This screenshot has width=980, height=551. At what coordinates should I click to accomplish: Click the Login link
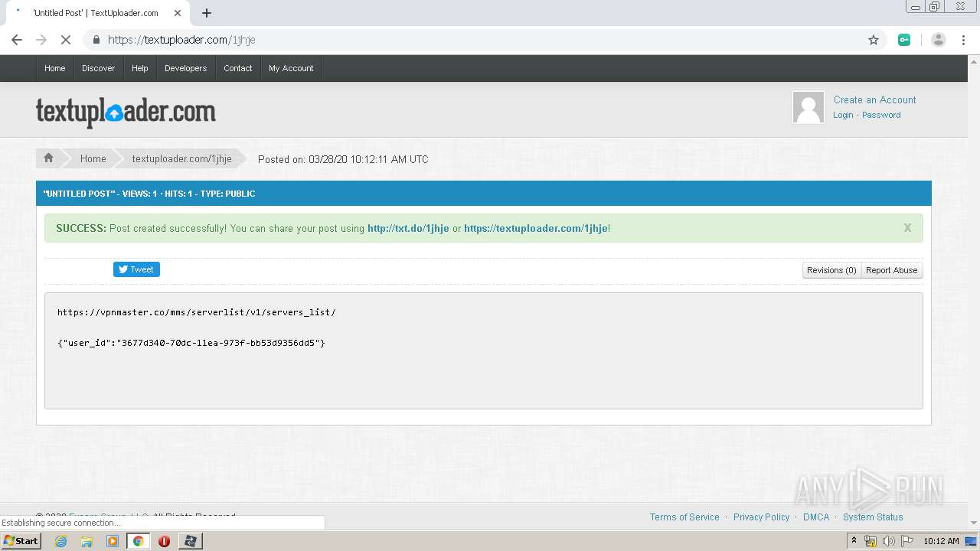click(x=843, y=115)
